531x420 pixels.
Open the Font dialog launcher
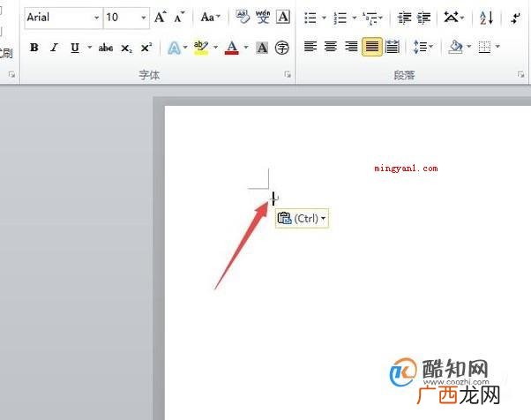pos(288,74)
